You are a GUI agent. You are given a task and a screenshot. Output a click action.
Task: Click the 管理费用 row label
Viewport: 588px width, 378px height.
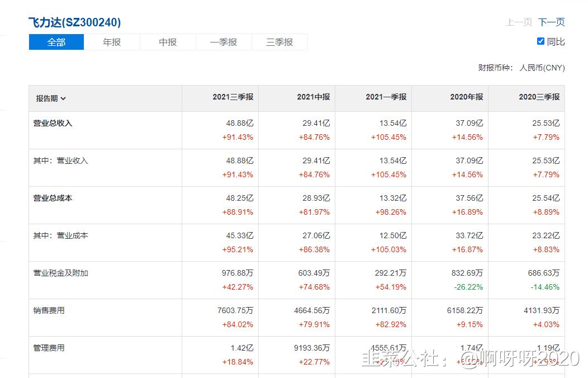[x=49, y=348]
